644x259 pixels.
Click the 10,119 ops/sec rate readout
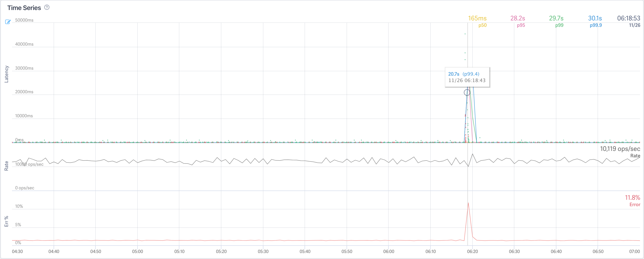coord(620,149)
